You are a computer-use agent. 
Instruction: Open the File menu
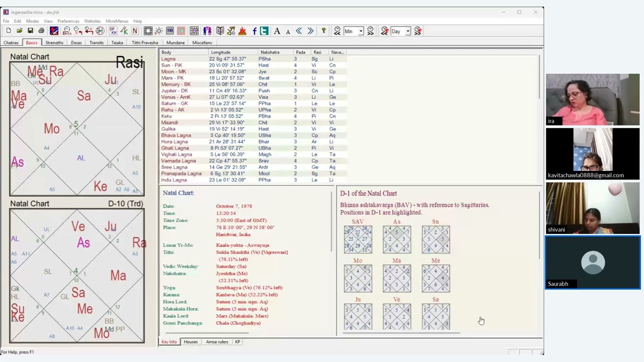coord(6,21)
